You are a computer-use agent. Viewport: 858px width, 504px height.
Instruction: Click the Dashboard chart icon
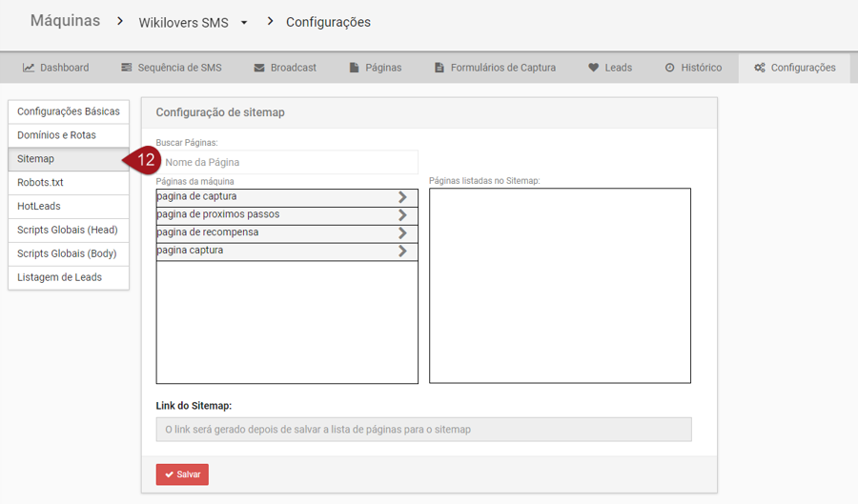29,68
